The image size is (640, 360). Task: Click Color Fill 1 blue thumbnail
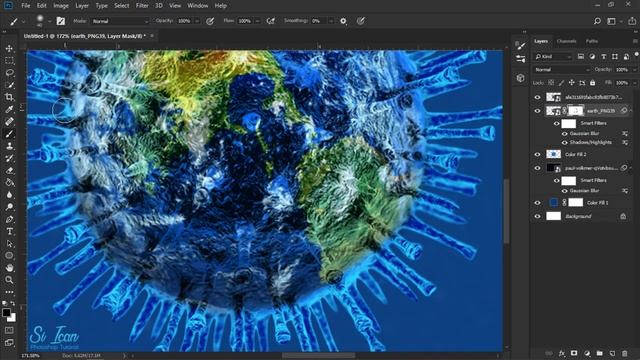point(553,202)
